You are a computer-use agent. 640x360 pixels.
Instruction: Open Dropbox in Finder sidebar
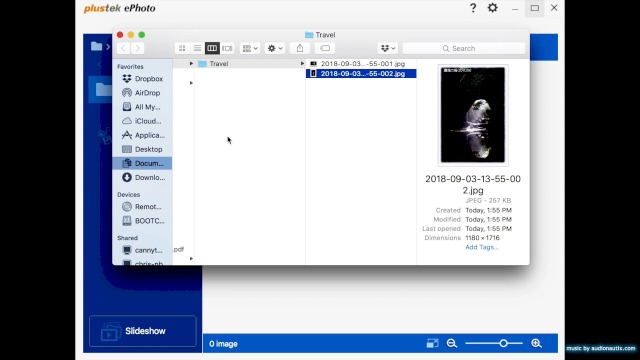point(142,79)
